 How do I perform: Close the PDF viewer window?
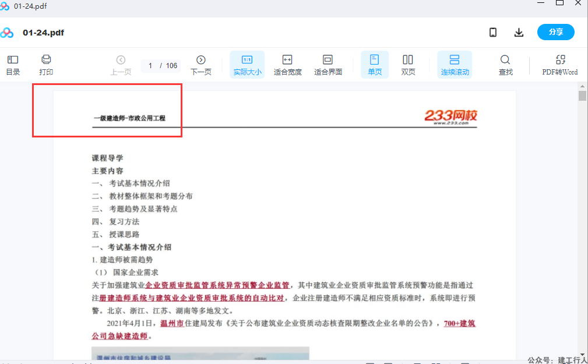(578, 3)
